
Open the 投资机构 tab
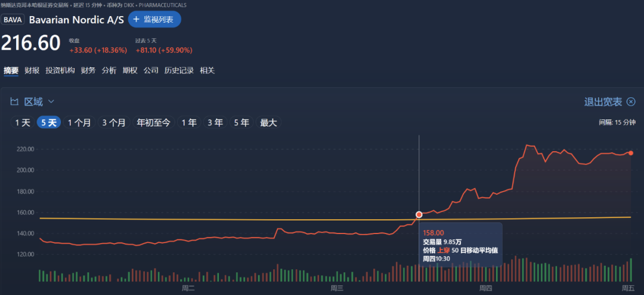60,70
